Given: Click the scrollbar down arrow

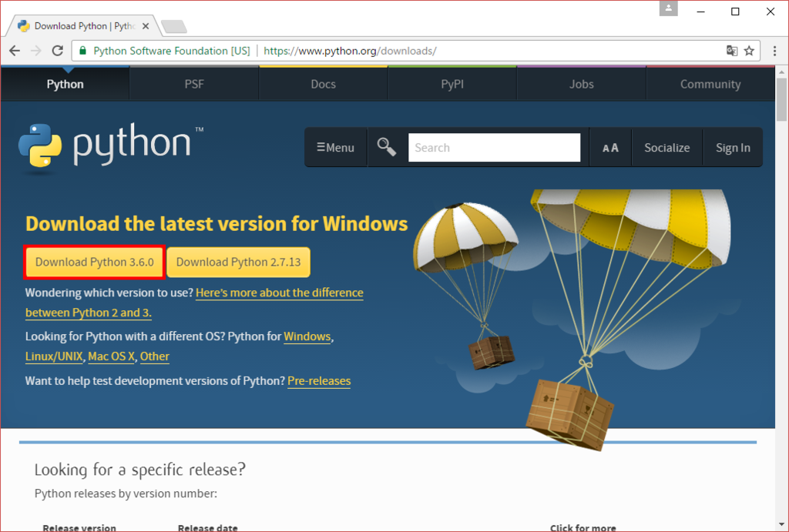Looking at the screenshot, I should point(781,526).
